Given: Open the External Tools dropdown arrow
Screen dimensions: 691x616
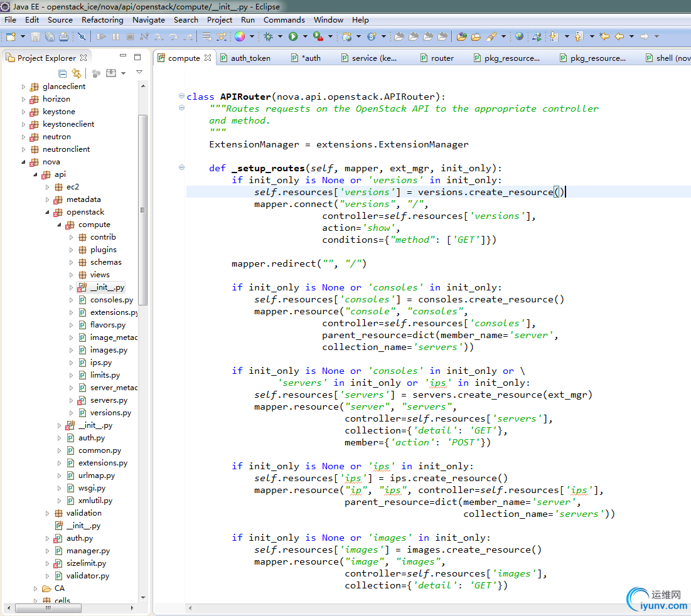Looking at the screenshot, I should 330,36.
